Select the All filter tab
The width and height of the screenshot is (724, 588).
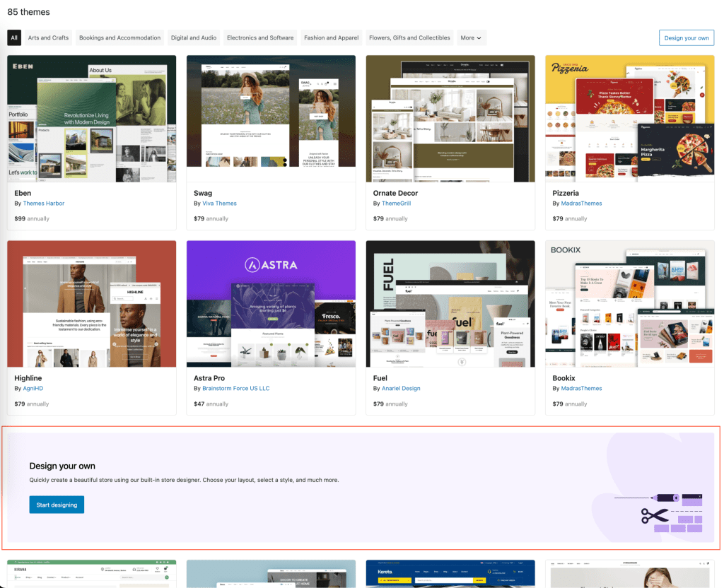[x=14, y=38]
